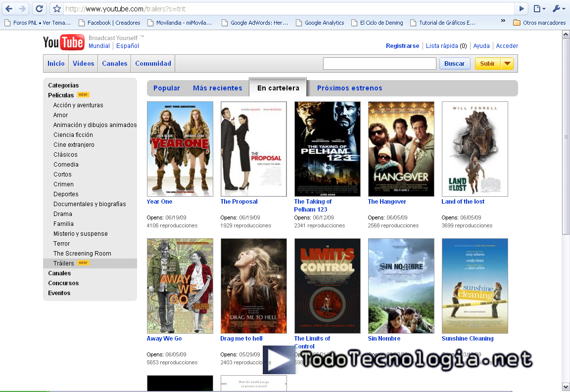Open El Ciclo de Deming bookmark
This screenshot has width=570, height=392.
click(x=378, y=23)
